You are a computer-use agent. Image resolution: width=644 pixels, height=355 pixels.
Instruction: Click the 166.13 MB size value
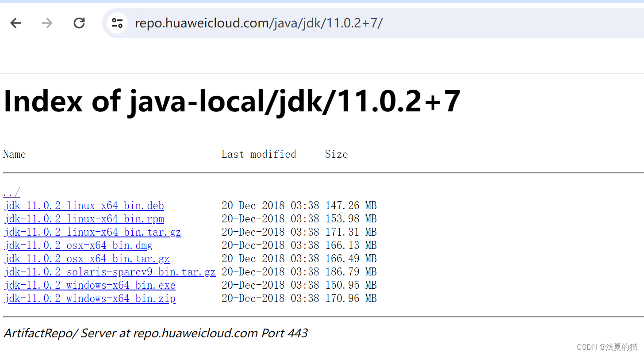[x=351, y=245]
